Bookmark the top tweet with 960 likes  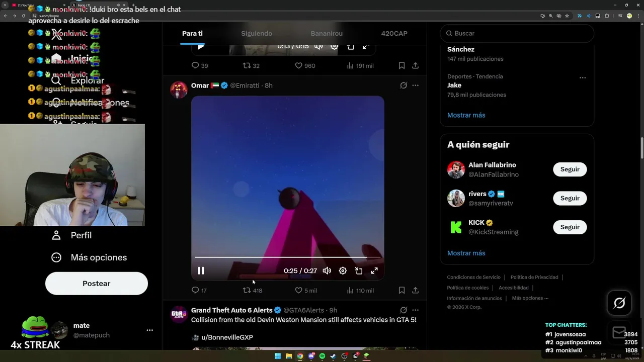(401, 65)
